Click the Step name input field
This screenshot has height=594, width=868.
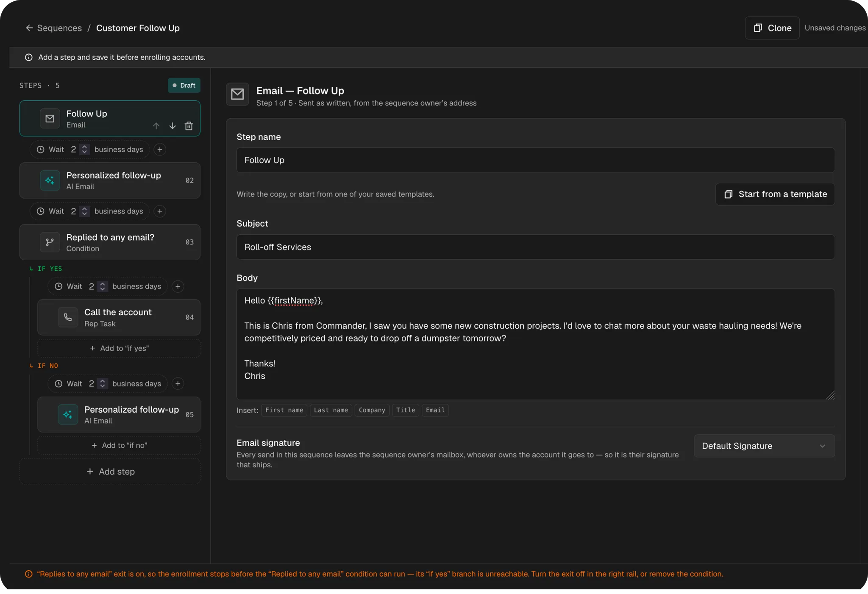[535, 160]
